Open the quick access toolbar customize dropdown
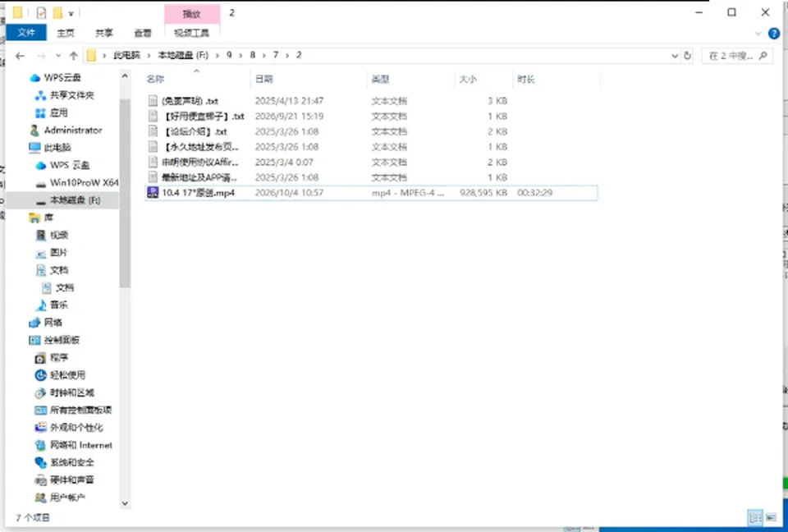This screenshot has width=788, height=532. [x=71, y=14]
